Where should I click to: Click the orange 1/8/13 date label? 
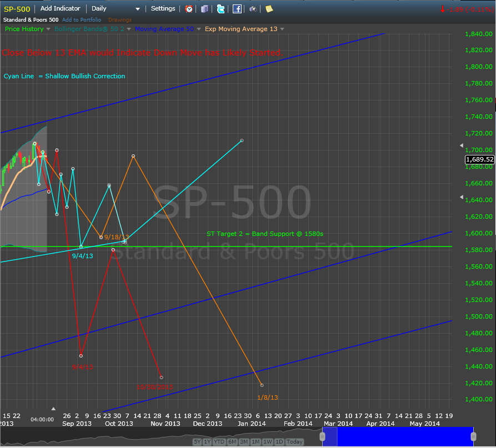pyautogui.click(x=268, y=397)
